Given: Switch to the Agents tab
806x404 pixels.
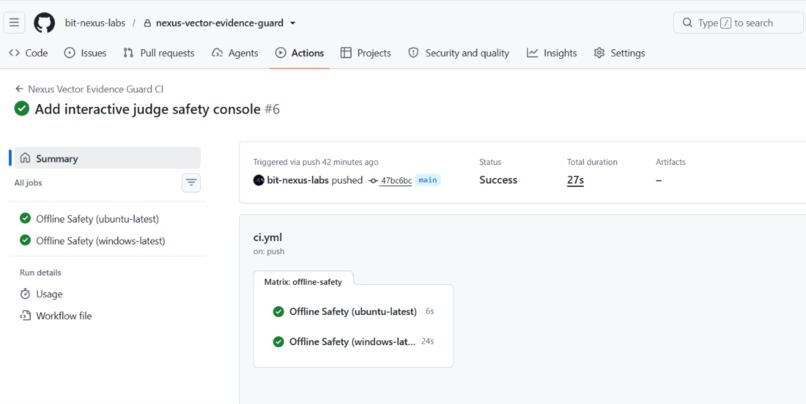Looking at the screenshot, I should [x=235, y=53].
